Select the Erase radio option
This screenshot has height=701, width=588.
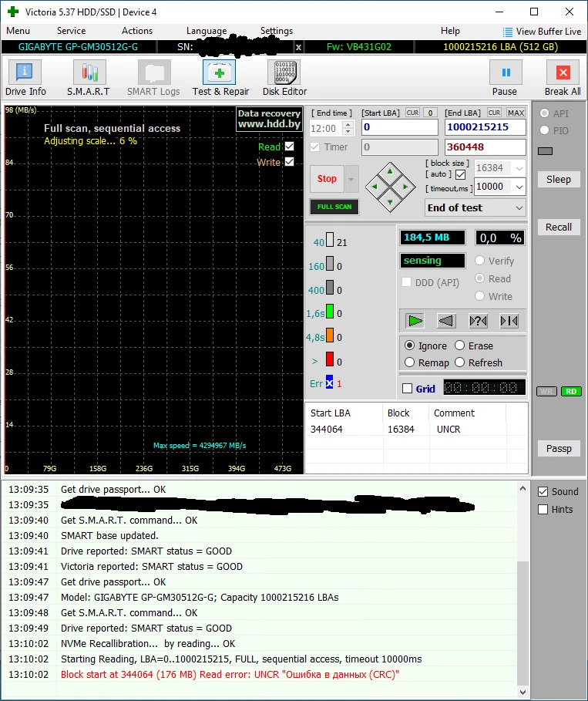(460, 345)
